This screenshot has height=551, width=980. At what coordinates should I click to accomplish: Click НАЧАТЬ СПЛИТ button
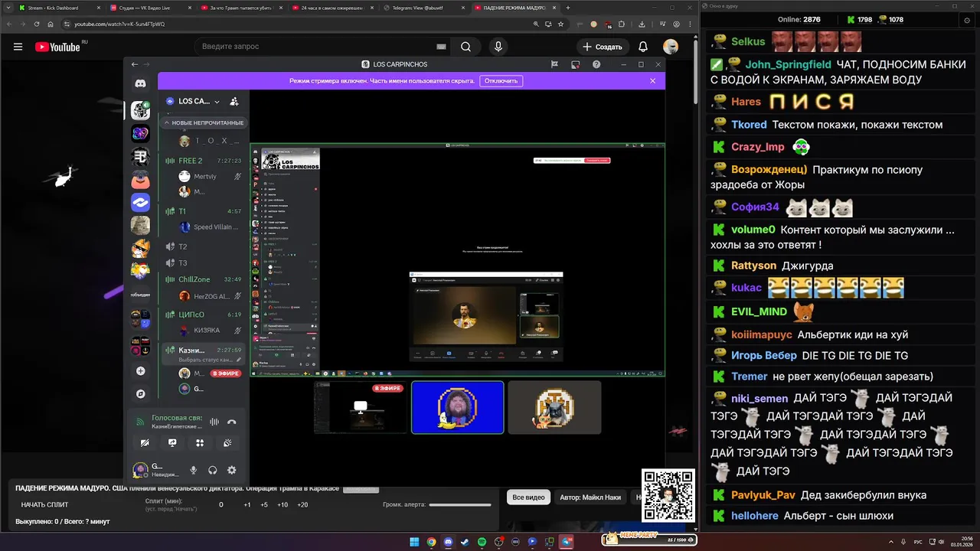coord(44,504)
